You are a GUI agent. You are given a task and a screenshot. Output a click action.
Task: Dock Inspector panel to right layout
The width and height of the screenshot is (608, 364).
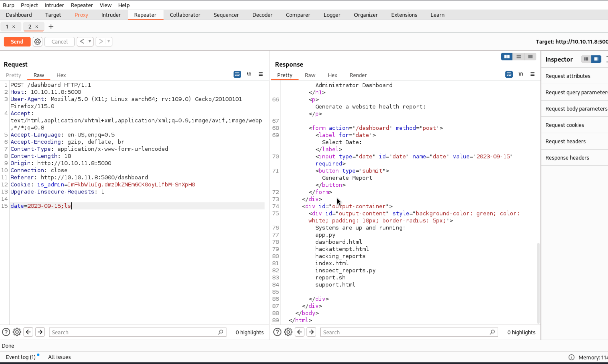pyautogui.click(x=596, y=59)
